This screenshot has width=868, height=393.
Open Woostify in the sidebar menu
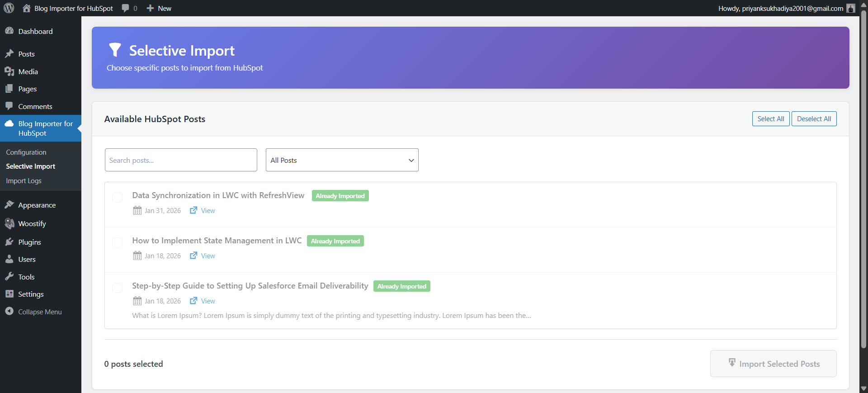pos(41,224)
